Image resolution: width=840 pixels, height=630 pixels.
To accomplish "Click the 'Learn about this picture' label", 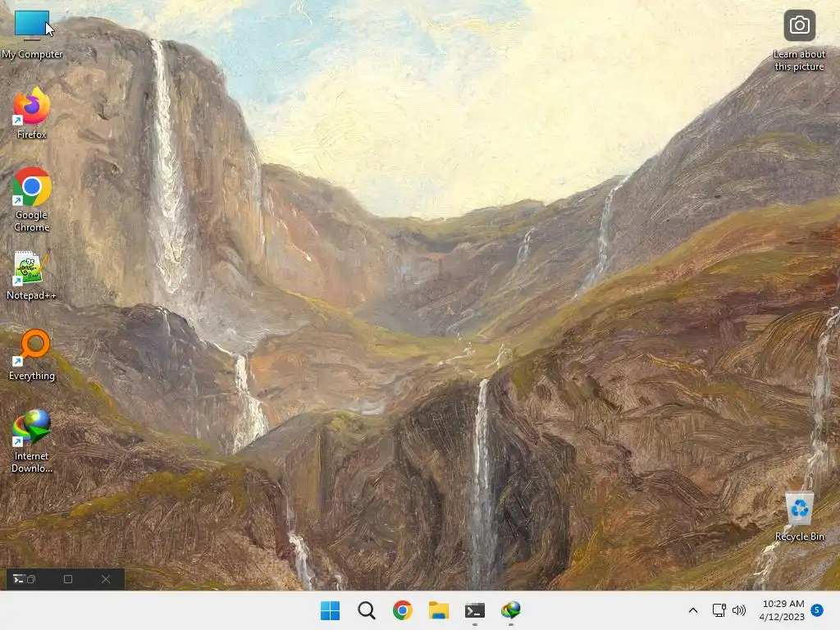I will click(799, 60).
